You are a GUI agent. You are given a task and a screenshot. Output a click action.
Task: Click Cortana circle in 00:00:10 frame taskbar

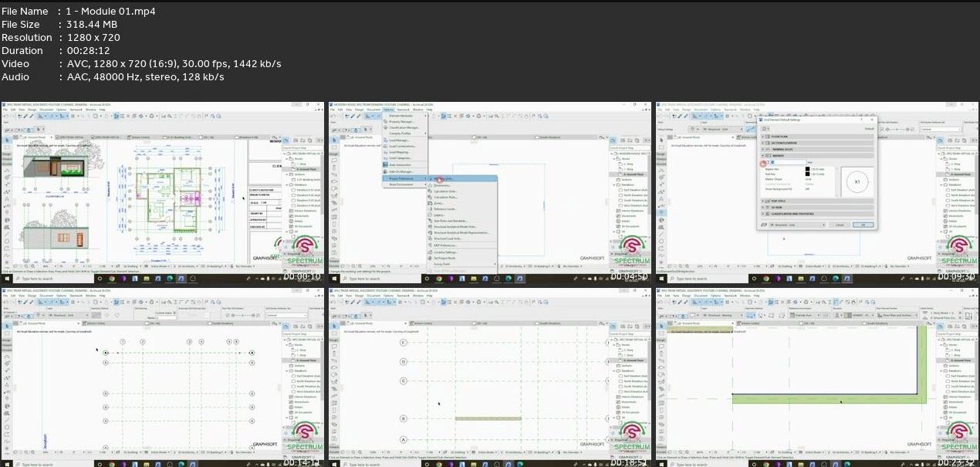(x=100, y=279)
